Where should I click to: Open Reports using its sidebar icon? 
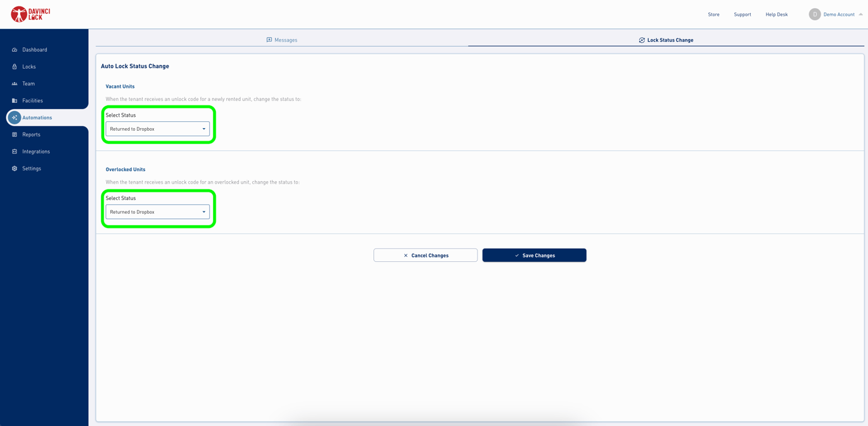(x=14, y=134)
